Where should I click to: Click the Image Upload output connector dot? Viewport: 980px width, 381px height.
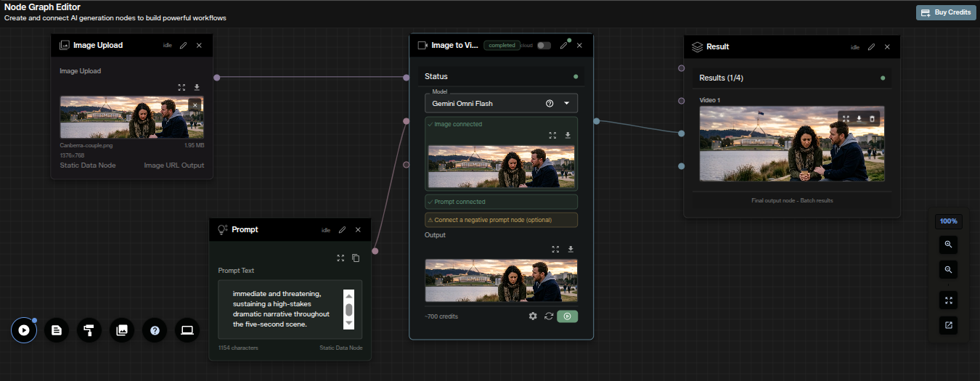(x=216, y=77)
